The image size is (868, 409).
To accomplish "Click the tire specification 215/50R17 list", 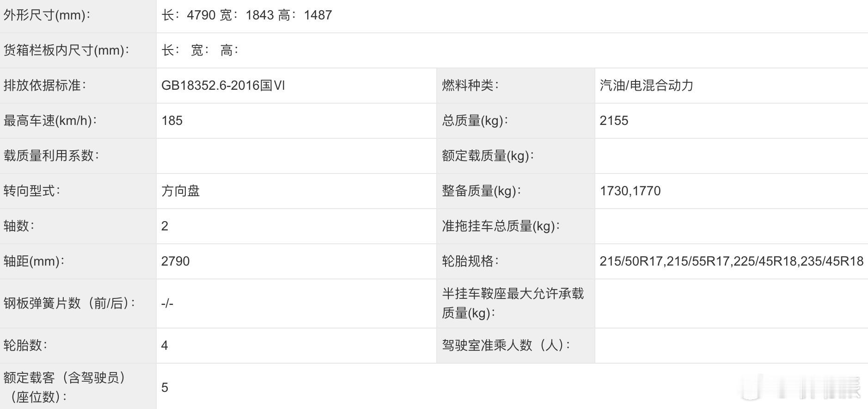I will pos(731,261).
